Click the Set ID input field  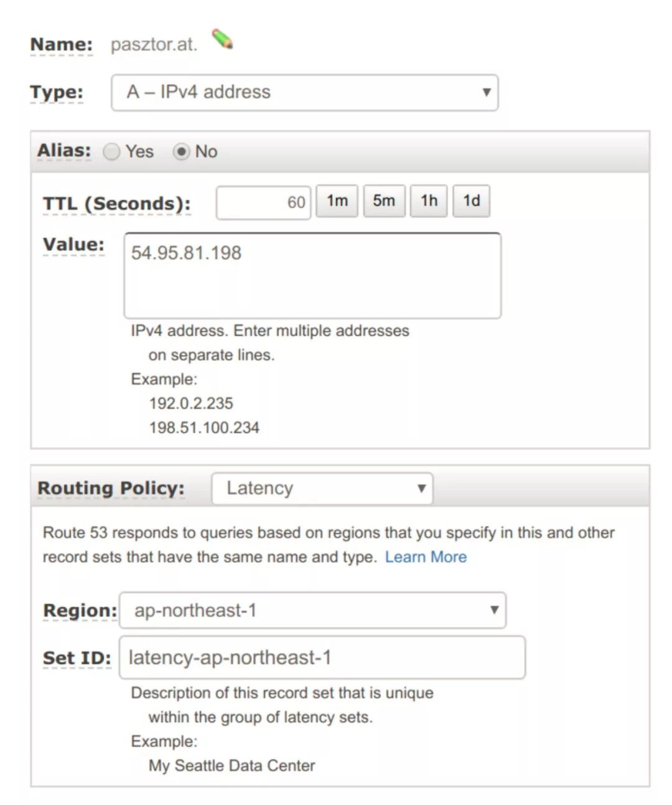pos(322,657)
